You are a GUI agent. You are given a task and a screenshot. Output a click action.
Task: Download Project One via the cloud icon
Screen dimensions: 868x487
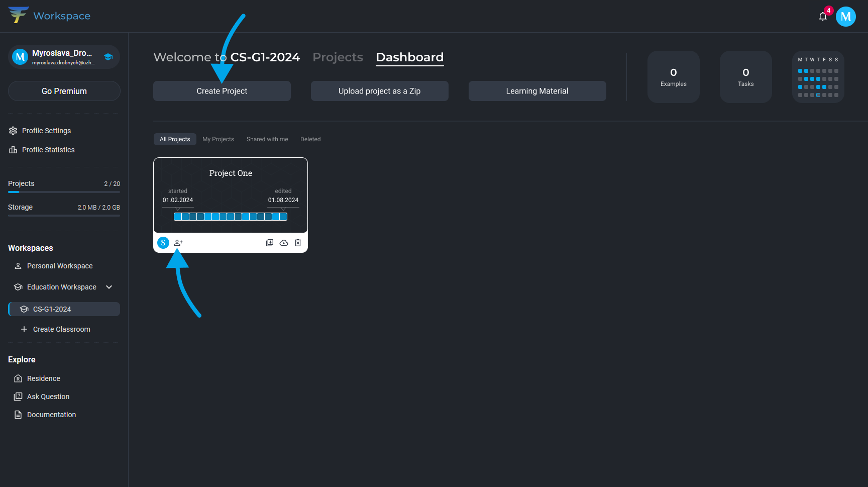284,243
